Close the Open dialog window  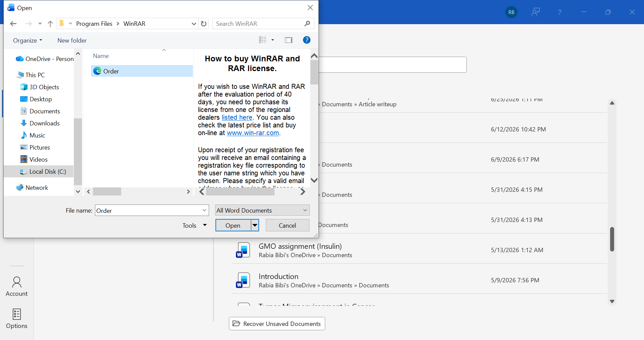[x=310, y=8]
